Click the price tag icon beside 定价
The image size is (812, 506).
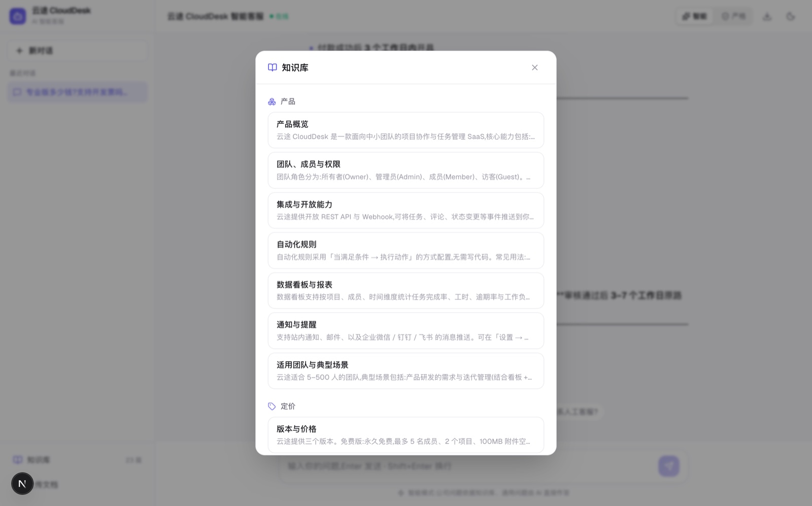(x=272, y=406)
